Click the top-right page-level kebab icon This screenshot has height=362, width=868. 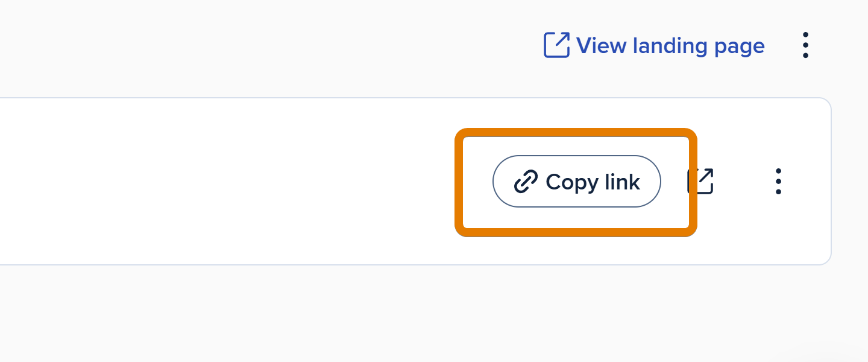pos(805,45)
